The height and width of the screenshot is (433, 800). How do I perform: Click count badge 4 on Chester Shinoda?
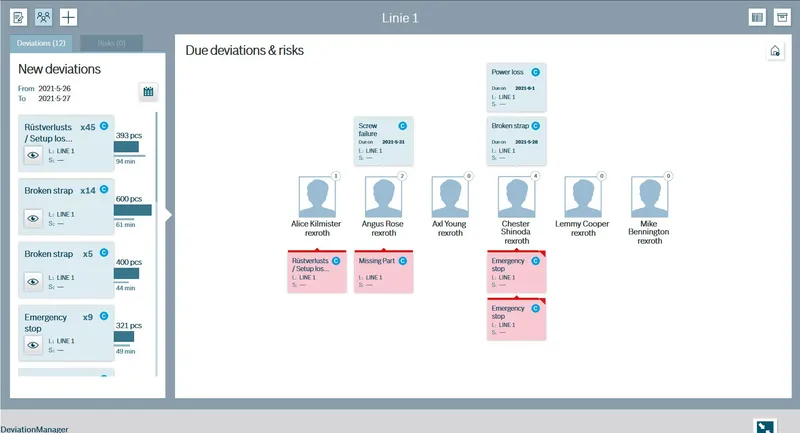(x=535, y=176)
